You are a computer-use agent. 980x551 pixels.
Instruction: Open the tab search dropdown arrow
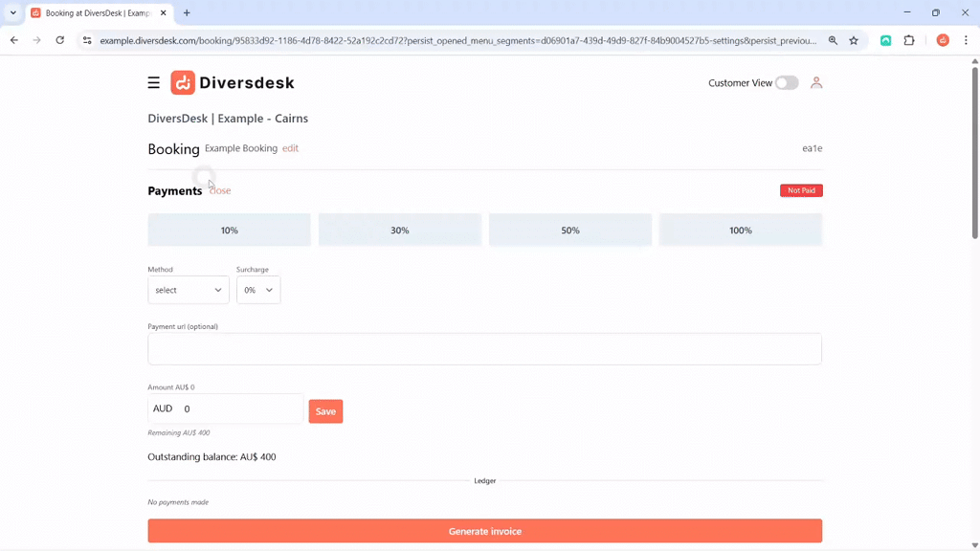click(x=13, y=12)
